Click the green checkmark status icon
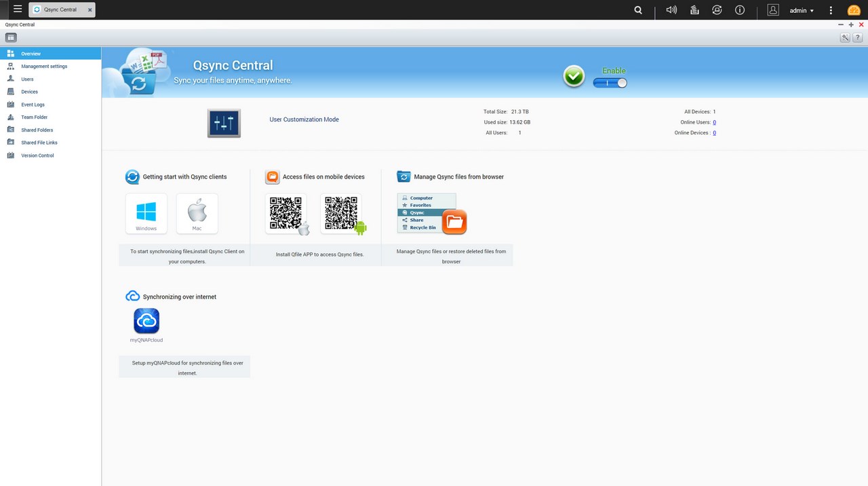 (x=574, y=76)
